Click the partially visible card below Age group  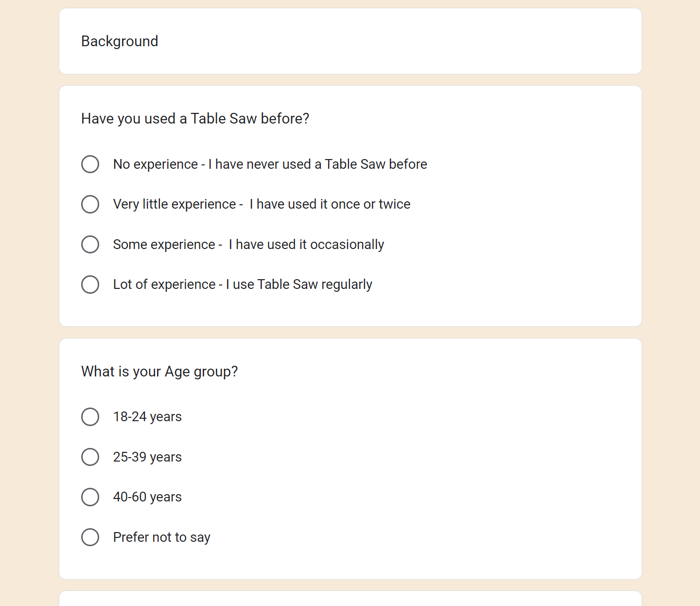pyautogui.click(x=350, y=599)
